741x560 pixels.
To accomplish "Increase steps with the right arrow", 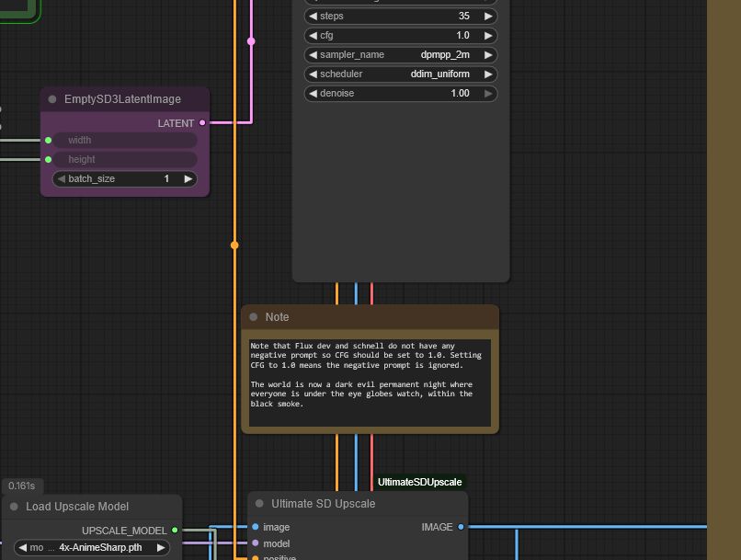I will coord(488,17).
